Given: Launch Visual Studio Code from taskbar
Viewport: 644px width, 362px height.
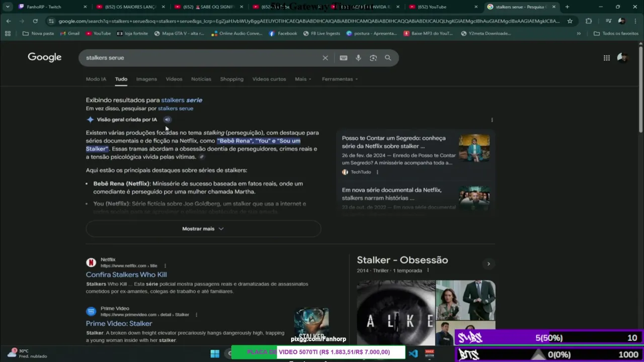Looking at the screenshot, I should (413, 353).
